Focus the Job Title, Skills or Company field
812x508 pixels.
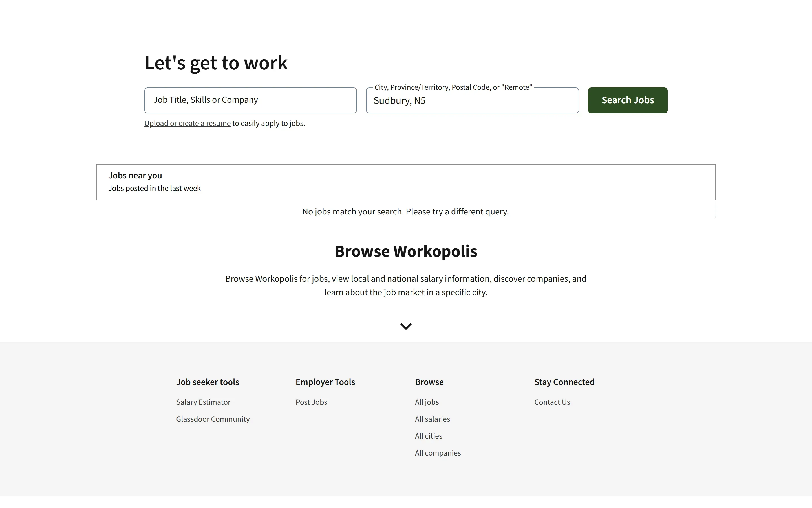pyautogui.click(x=250, y=100)
